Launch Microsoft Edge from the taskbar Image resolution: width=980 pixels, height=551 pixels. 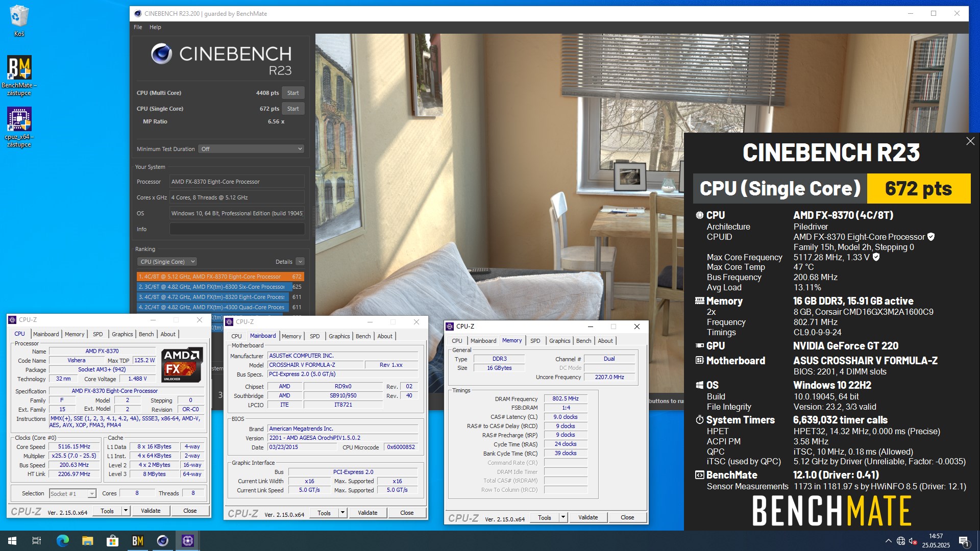(x=62, y=541)
